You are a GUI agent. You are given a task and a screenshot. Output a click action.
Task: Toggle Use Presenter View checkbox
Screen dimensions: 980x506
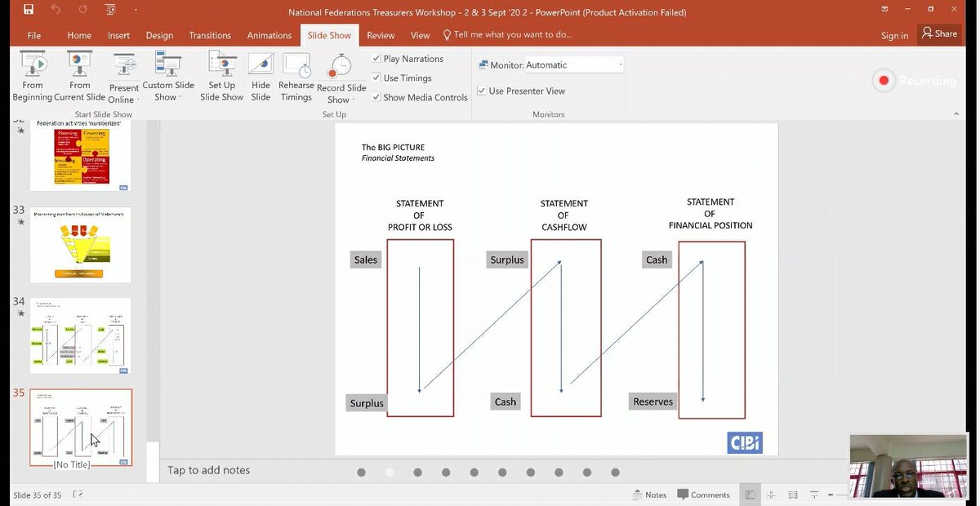482,91
